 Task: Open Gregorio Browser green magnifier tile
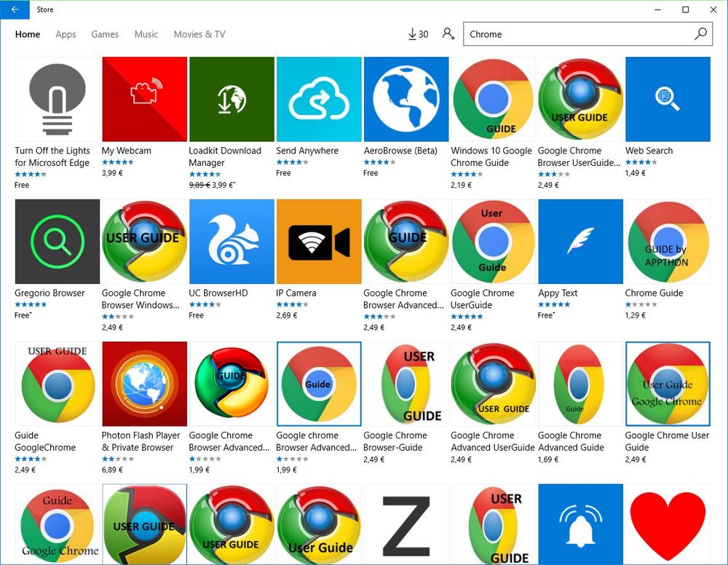pyautogui.click(x=57, y=242)
